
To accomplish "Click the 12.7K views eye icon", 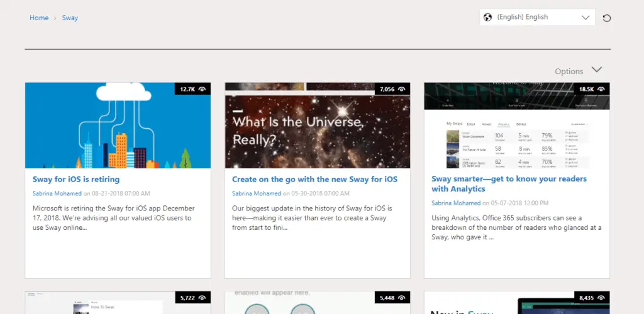I will [x=203, y=90].
